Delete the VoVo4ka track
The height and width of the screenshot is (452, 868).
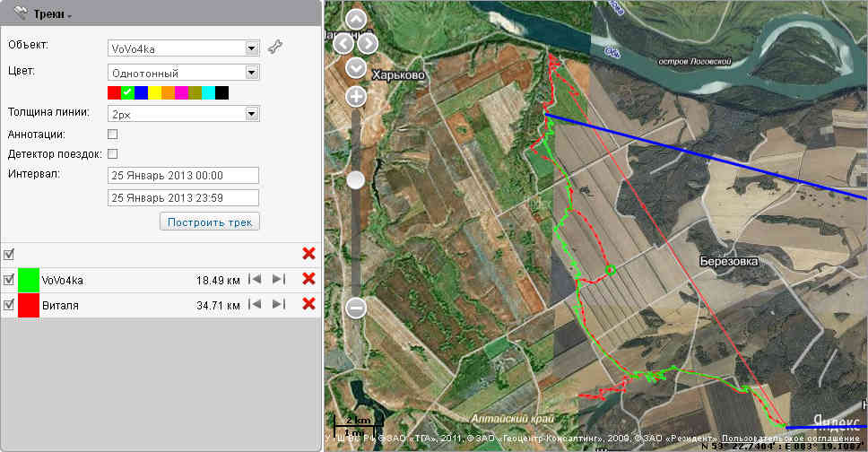[309, 279]
